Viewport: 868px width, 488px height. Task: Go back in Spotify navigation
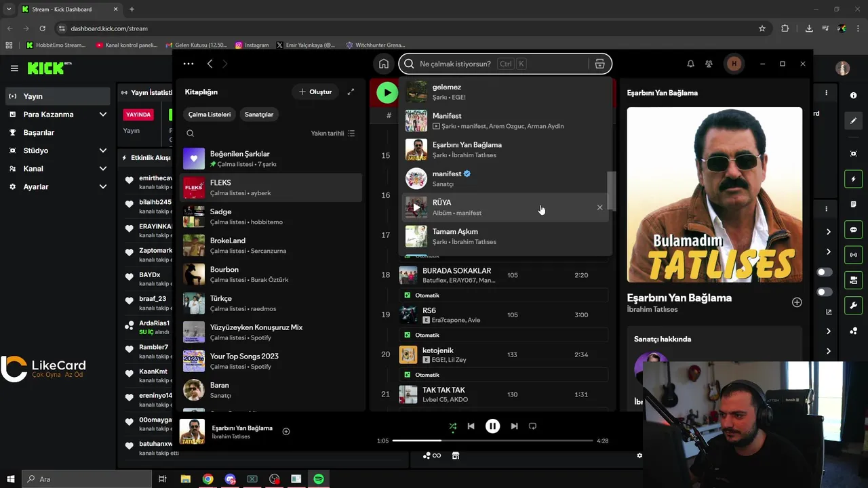[x=210, y=64]
